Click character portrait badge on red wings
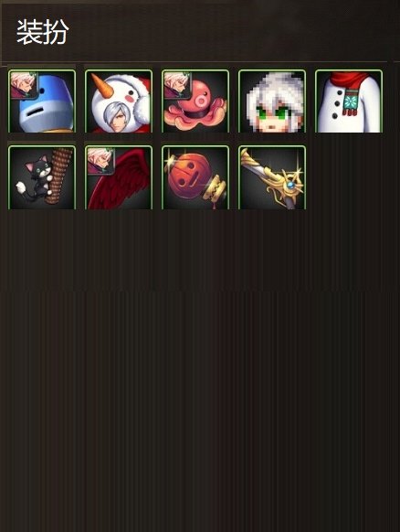 click(100, 162)
